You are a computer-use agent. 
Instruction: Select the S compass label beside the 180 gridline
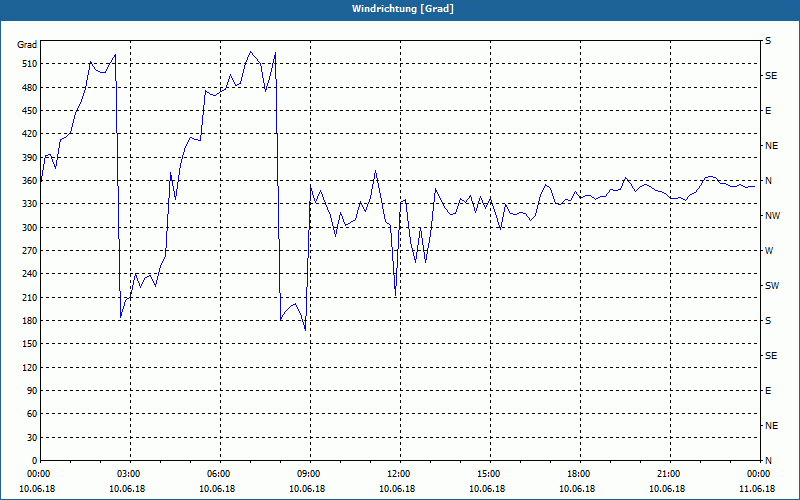click(x=768, y=321)
